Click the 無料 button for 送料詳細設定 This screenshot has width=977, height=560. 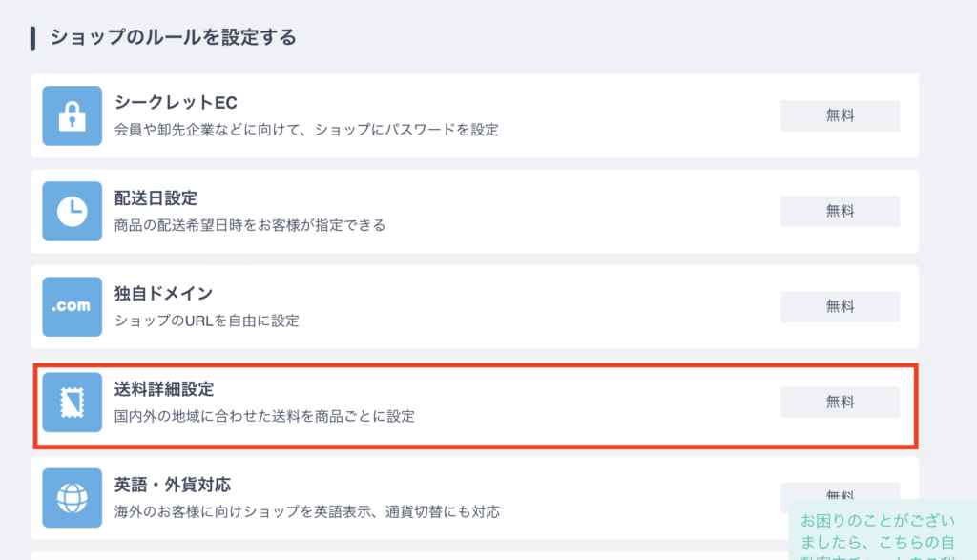[x=840, y=403]
